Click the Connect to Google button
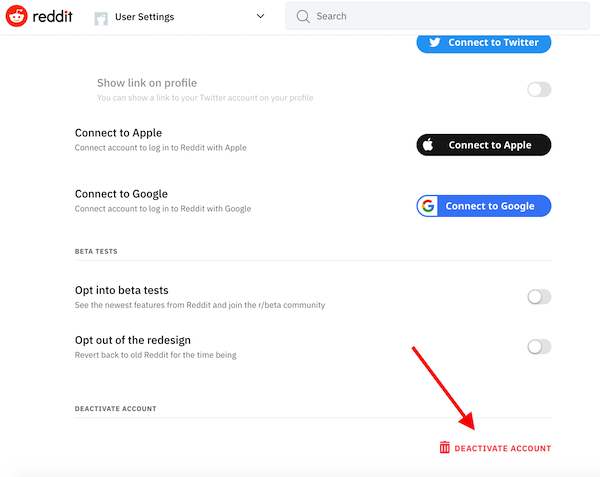Screen dimensions: 600x477 pos(484,206)
